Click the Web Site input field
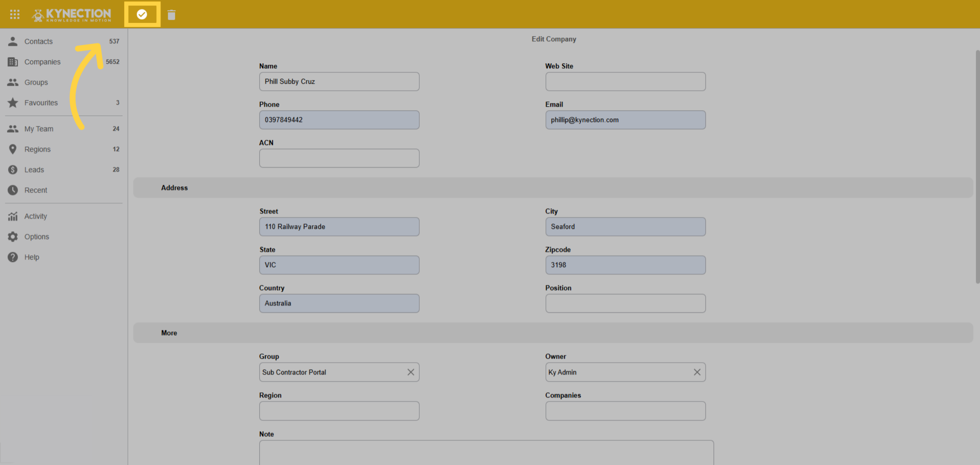This screenshot has height=465, width=980. click(626, 82)
